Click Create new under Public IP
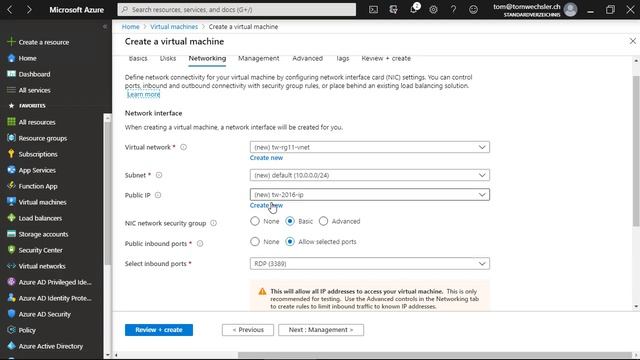Viewport: 640px width, 360px height. [266, 205]
